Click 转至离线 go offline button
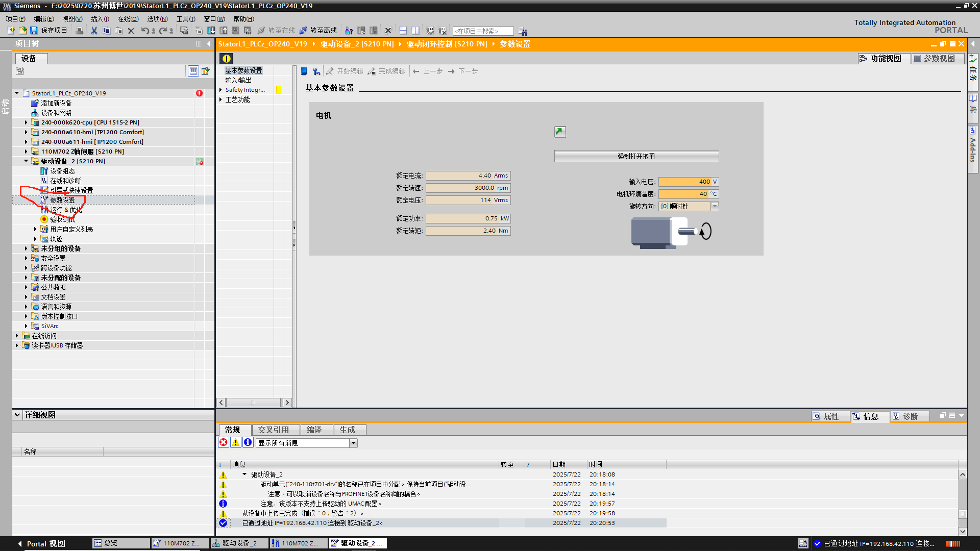Image resolution: width=980 pixels, height=551 pixels. tap(318, 31)
